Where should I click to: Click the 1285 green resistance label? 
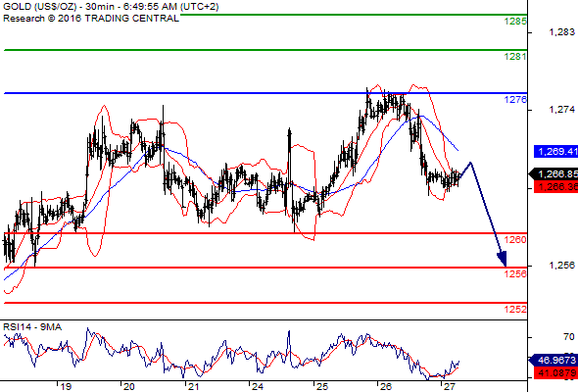[x=515, y=22]
